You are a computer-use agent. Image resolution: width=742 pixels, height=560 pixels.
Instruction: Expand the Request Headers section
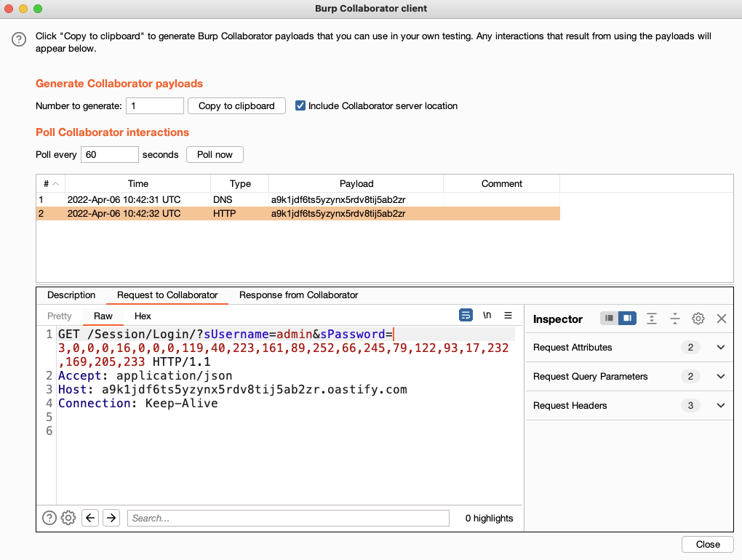pos(721,406)
